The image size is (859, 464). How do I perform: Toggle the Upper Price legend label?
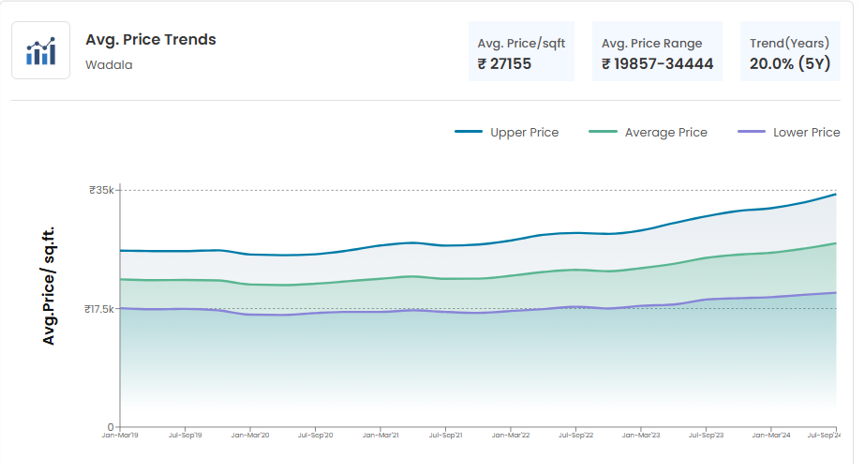click(524, 132)
